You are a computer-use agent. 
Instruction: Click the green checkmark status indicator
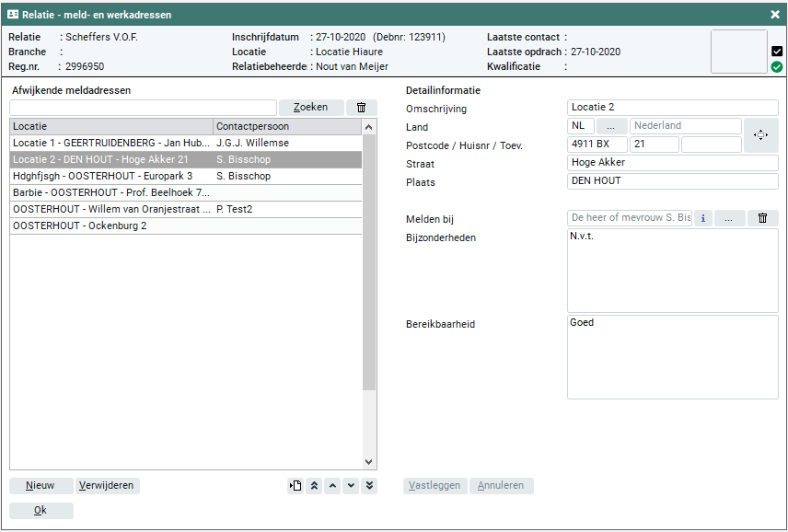click(777, 67)
